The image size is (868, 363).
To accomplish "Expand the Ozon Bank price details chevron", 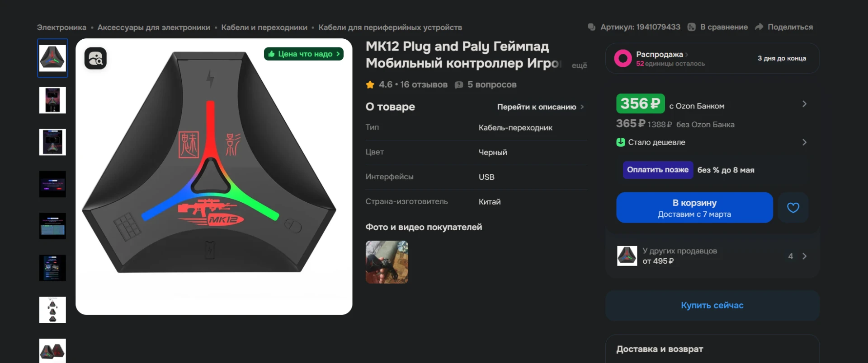I will click(x=804, y=104).
